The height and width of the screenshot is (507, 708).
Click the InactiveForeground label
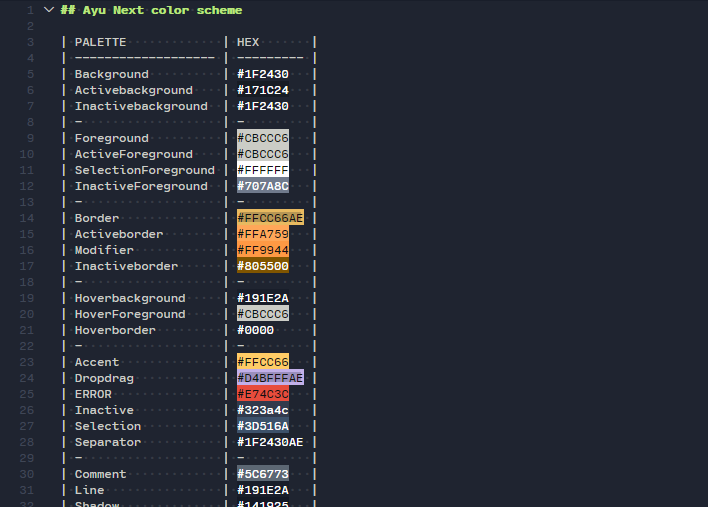pyautogui.click(x=141, y=186)
